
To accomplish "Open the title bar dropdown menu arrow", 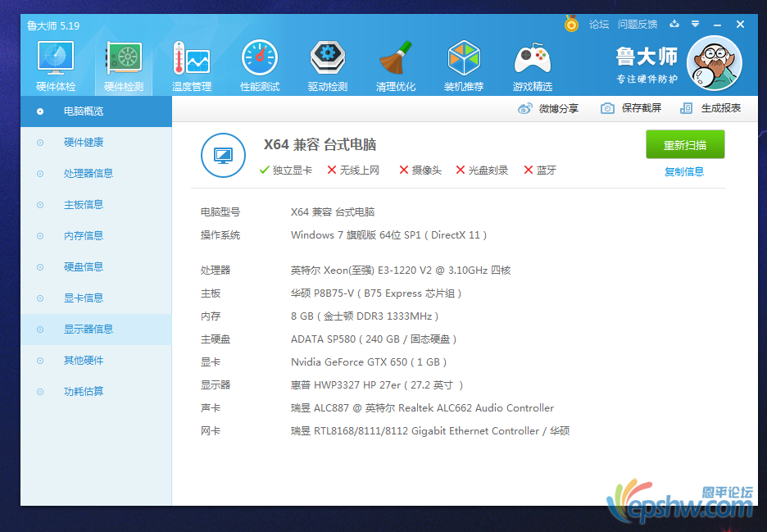I will click(695, 24).
